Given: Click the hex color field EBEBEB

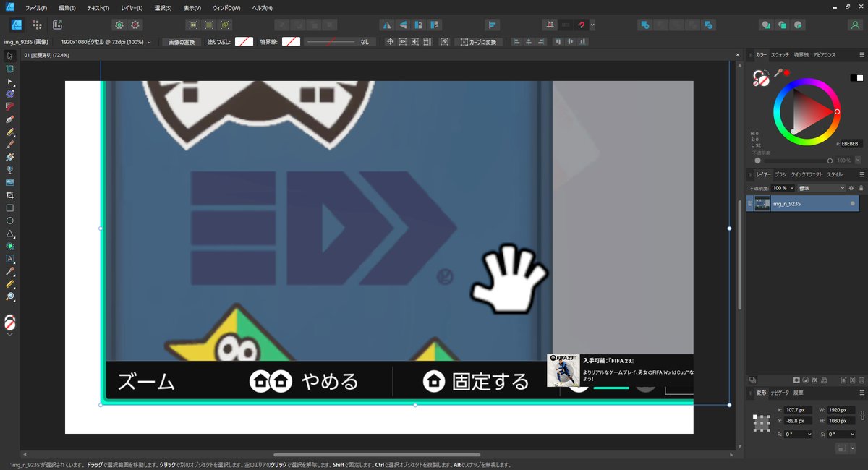Looking at the screenshot, I should (851, 144).
